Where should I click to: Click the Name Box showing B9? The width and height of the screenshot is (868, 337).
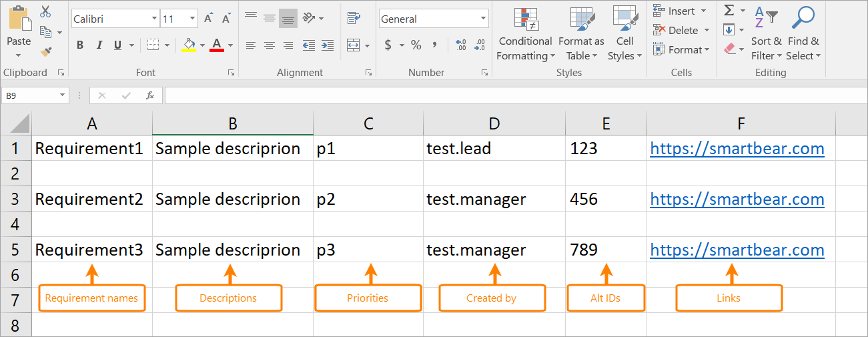[x=30, y=95]
